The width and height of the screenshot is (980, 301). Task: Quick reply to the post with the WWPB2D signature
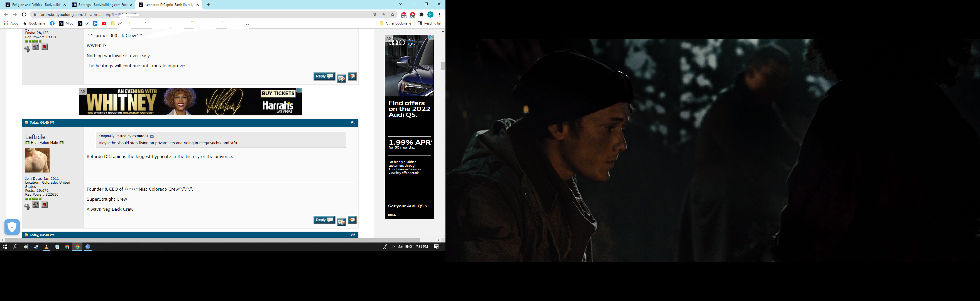[x=352, y=77]
